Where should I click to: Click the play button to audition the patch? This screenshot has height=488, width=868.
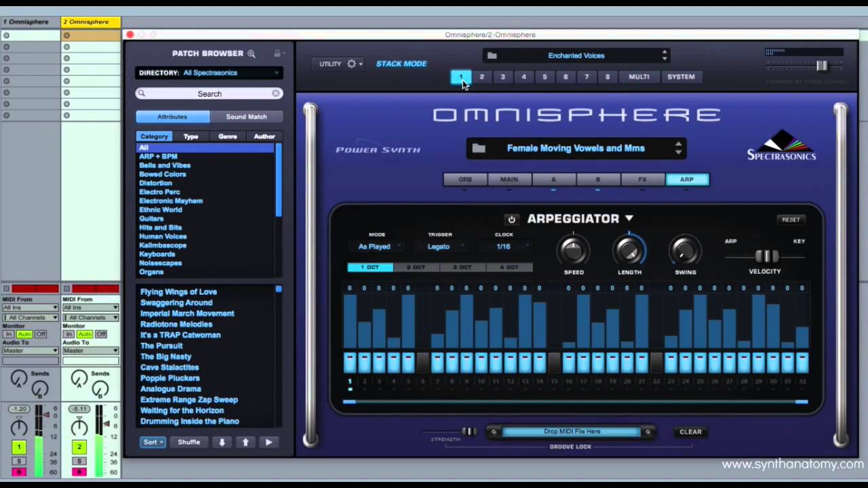(x=269, y=442)
